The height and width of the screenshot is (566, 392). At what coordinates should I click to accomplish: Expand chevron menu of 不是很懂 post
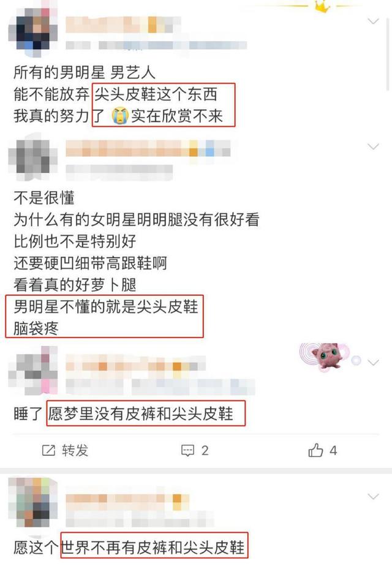point(373,146)
